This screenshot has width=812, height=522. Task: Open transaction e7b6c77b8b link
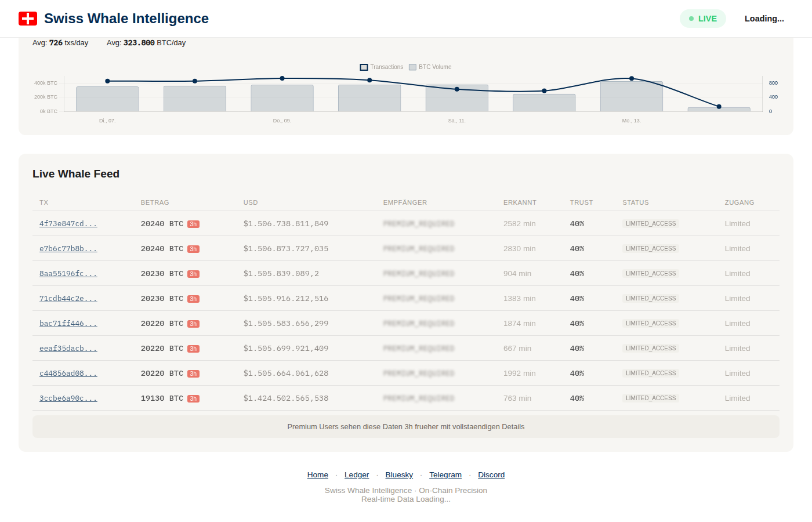point(68,249)
